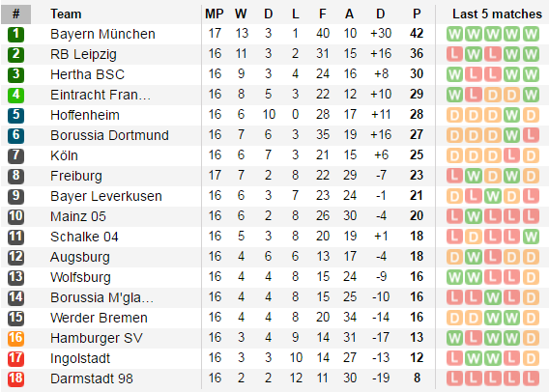Sort by the MP column header
This screenshot has height=392, width=549.
click(x=215, y=14)
